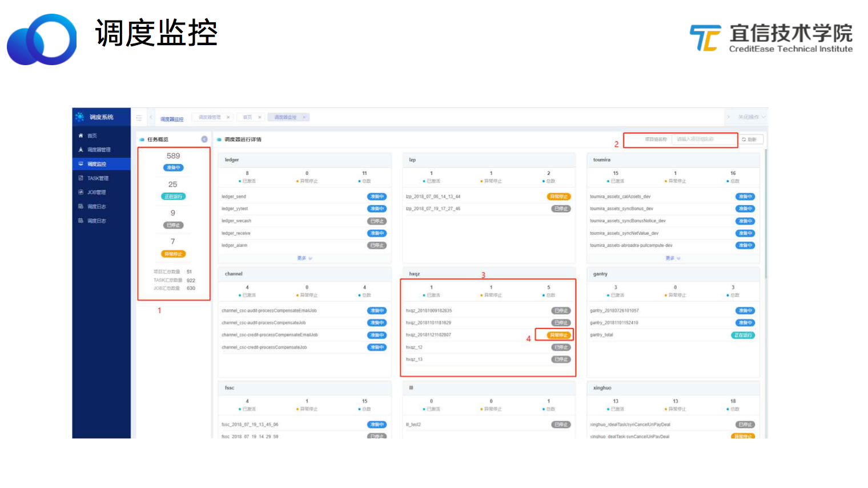The image size is (868, 488).
Task: Click the hxqz_20181009182835 row name
Action: (x=429, y=311)
